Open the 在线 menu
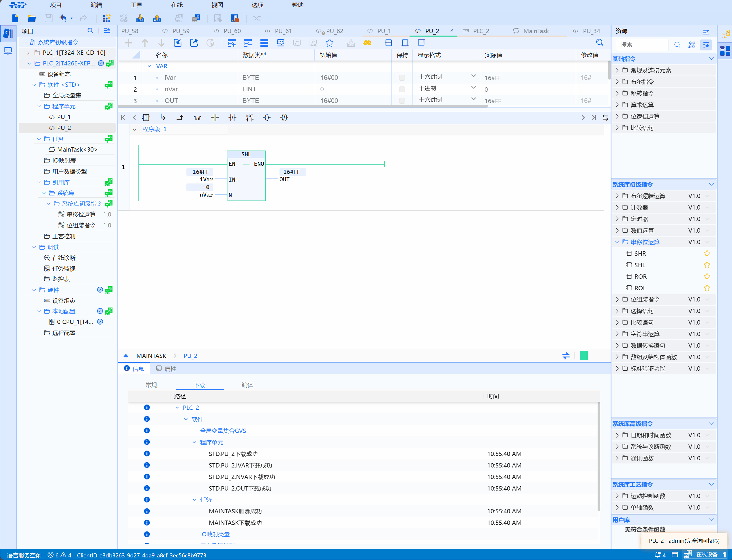The height and width of the screenshot is (560, 732). tap(177, 5)
